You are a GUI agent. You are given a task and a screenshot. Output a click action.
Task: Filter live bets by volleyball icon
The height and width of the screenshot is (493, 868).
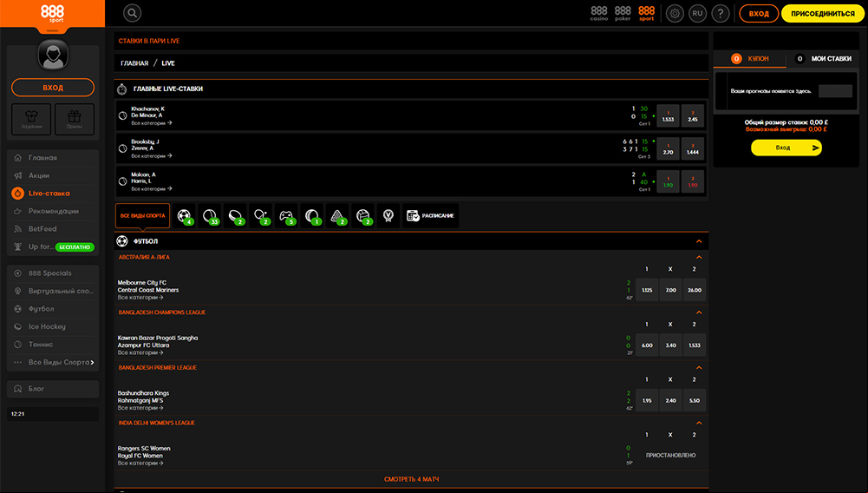[x=362, y=215]
